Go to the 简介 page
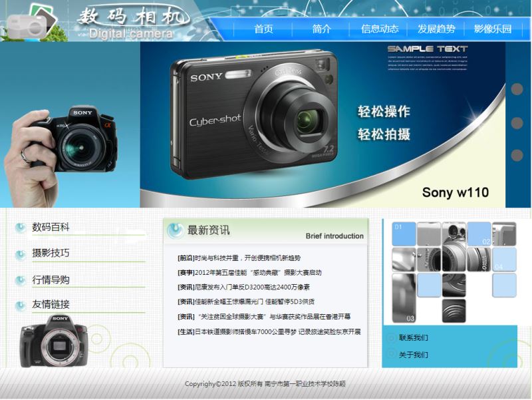This screenshot has width=532, height=400. click(321, 29)
